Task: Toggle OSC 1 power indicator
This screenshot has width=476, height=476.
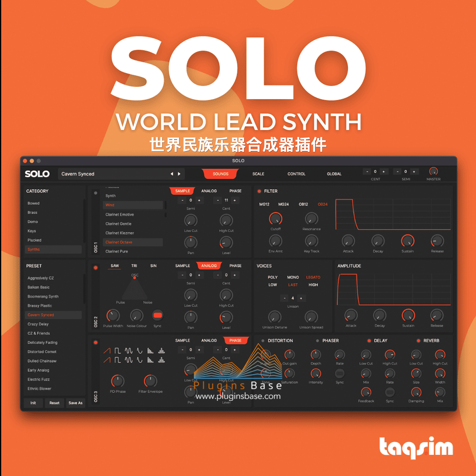Action: point(96,193)
